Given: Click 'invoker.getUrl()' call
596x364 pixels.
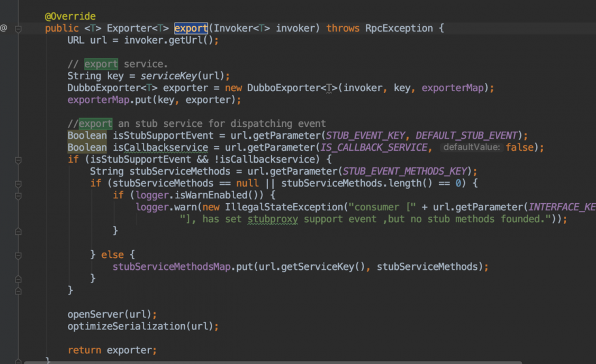Looking at the screenshot, I should tap(169, 41).
